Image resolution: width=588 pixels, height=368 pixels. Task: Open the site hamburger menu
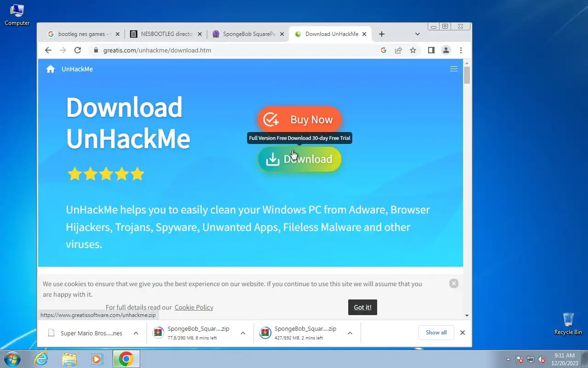(454, 69)
